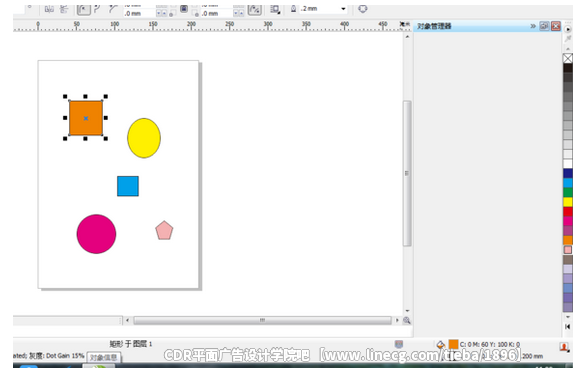Toggle relative corner scaling button
The image size is (579, 374).
[x=254, y=9]
